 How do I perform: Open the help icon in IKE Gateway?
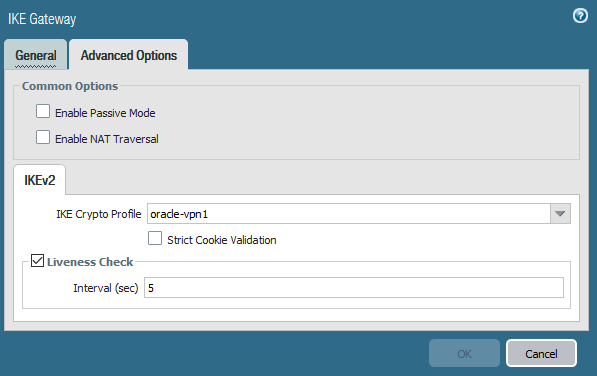[580, 16]
